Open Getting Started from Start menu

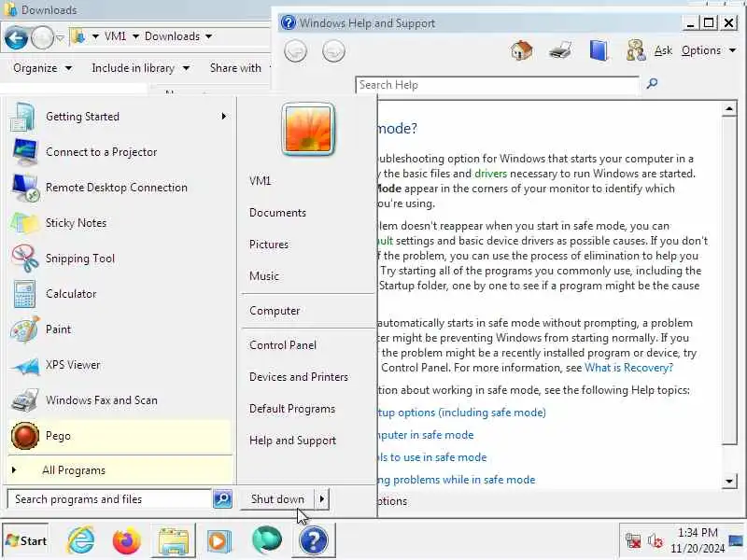tap(120, 117)
